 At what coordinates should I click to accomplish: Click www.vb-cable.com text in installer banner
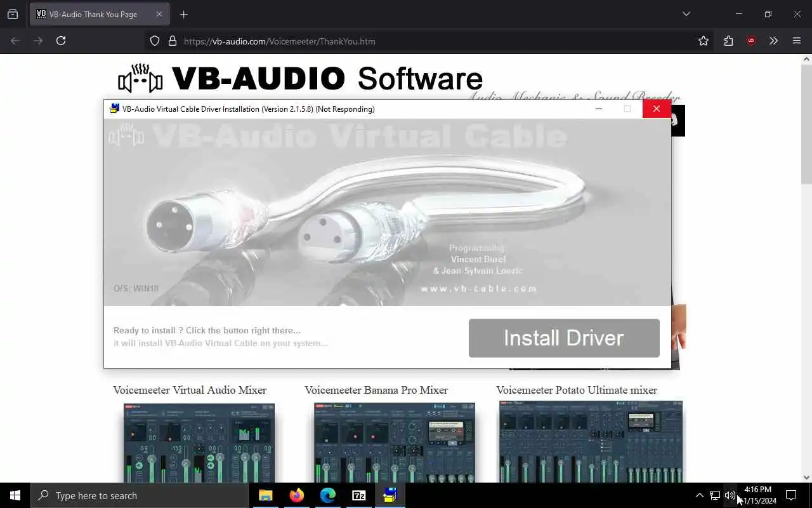pyautogui.click(x=479, y=288)
